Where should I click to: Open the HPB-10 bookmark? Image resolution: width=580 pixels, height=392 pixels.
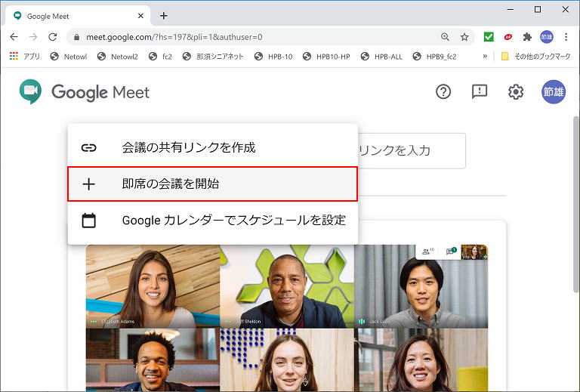[x=273, y=56]
